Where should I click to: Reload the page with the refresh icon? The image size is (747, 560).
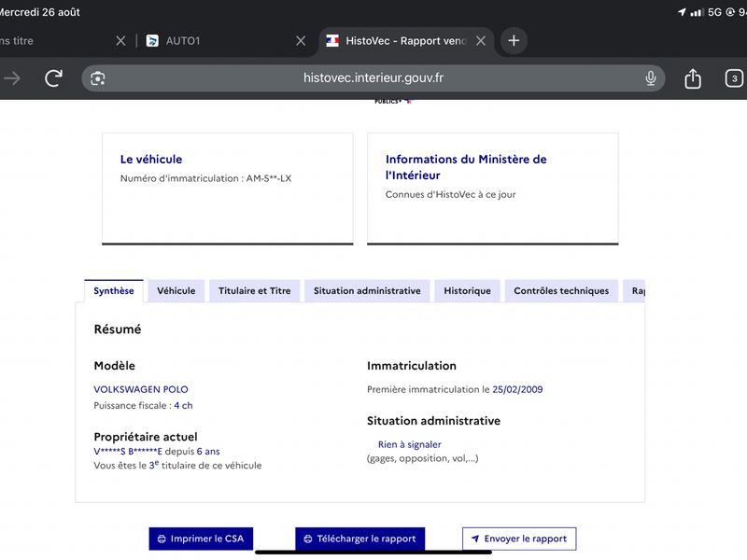pyautogui.click(x=53, y=78)
